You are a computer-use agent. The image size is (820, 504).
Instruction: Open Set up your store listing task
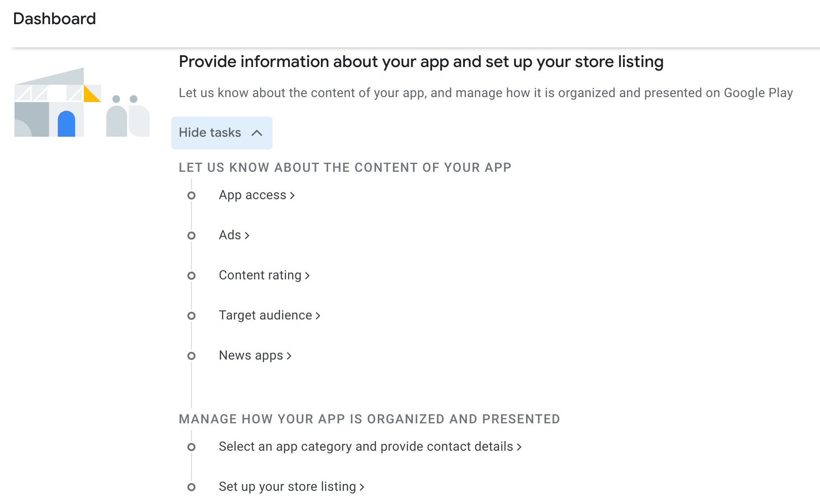point(291,487)
